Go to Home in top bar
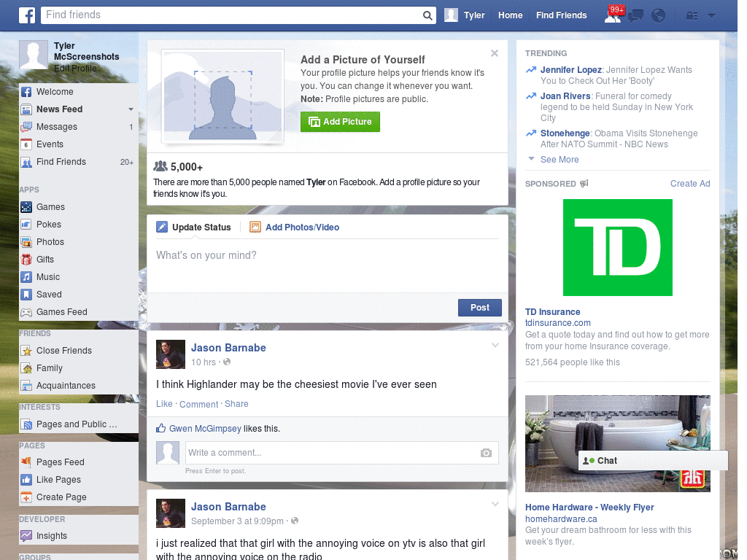This screenshot has width=747, height=560. [x=510, y=15]
